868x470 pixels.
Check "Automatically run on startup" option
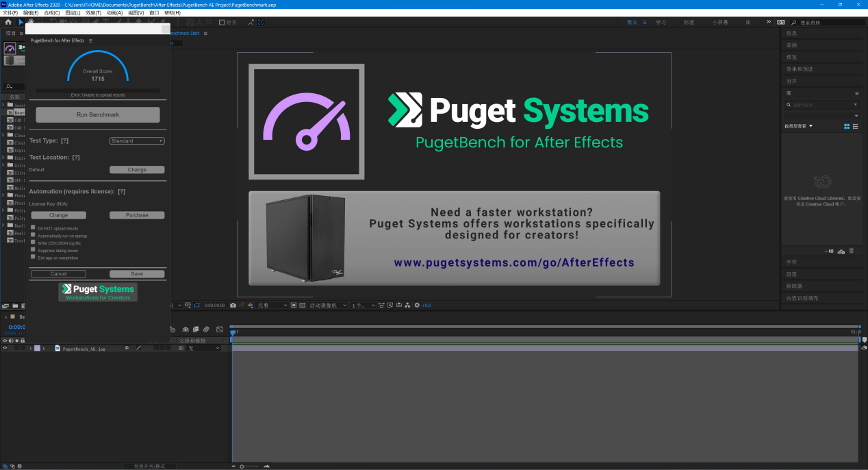(33, 235)
